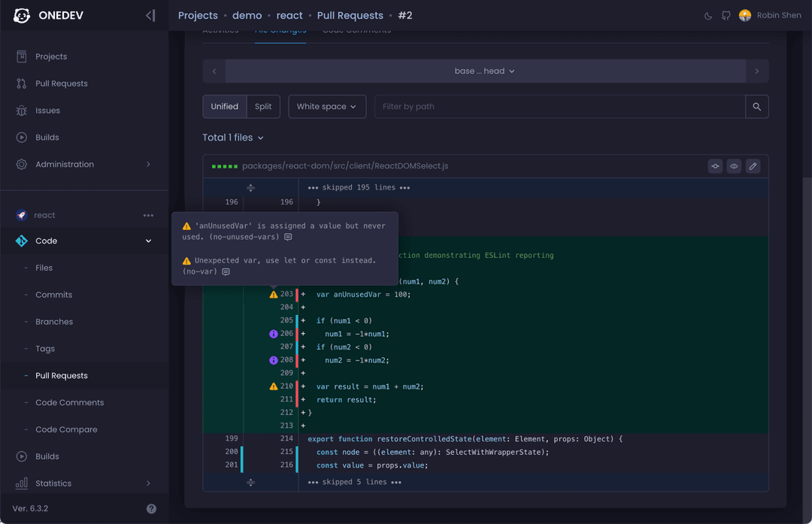Click warning icon on line 210
812x524 pixels.
point(274,386)
